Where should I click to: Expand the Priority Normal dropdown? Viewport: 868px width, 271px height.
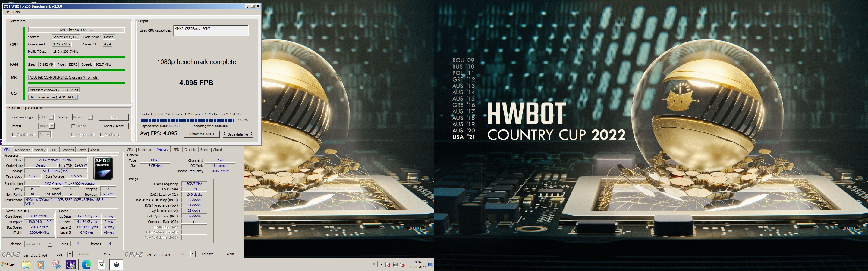click(90, 117)
